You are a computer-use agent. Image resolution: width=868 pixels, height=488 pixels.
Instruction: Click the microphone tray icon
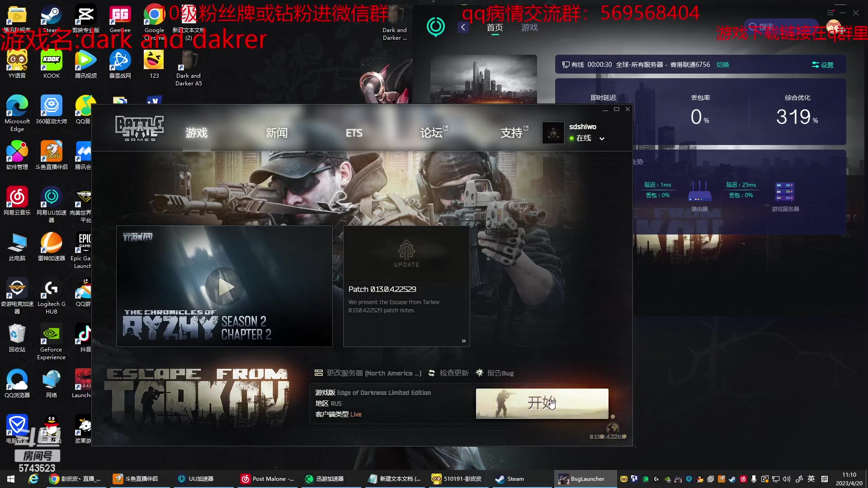coord(754,479)
